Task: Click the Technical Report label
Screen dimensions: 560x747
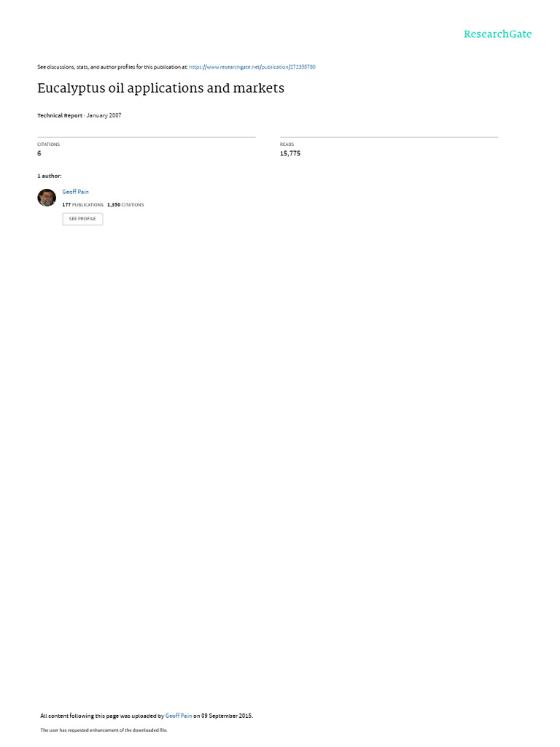Action: [60, 115]
